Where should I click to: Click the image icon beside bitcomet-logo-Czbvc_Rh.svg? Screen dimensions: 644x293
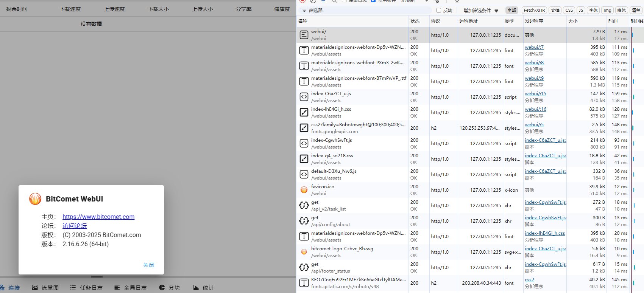click(x=304, y=252)
